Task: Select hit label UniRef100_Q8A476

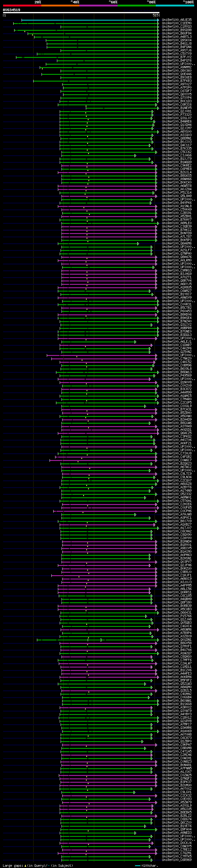Action: [177, 257]
